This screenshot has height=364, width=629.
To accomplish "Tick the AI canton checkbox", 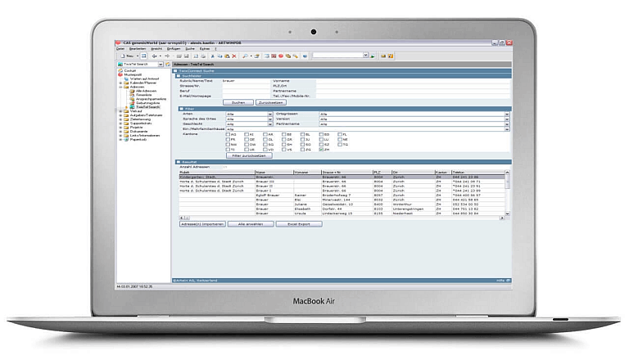I will click(x=247, y=134).
